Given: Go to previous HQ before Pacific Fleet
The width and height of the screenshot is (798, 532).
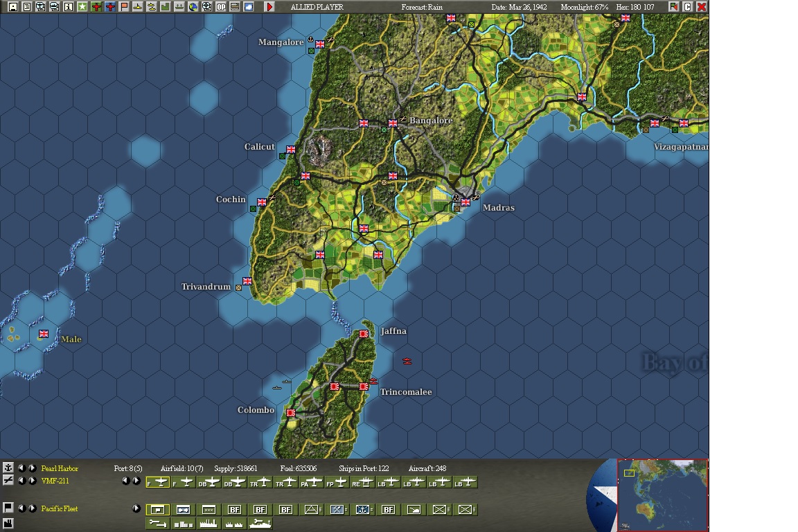Looking at the screenshot, I should click(21, 508).
